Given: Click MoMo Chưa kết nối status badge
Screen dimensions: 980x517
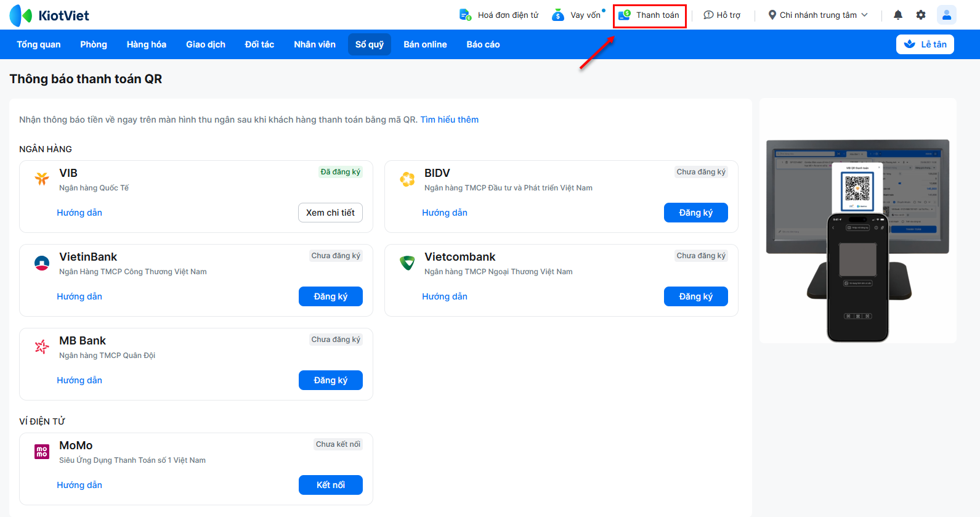Looking at the screenshot, I should click(x=338, y=444).
